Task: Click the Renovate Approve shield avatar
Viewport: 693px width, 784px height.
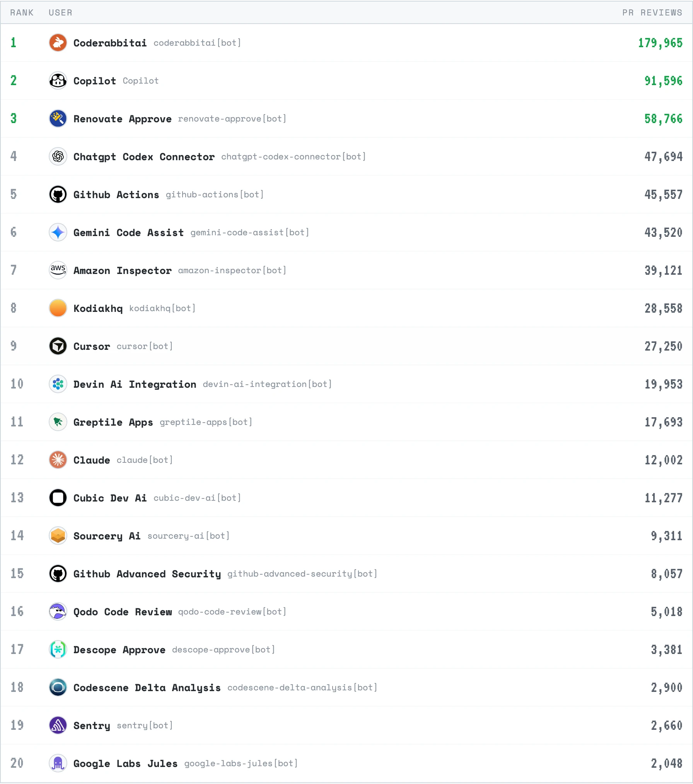Action: click(58, 119)
